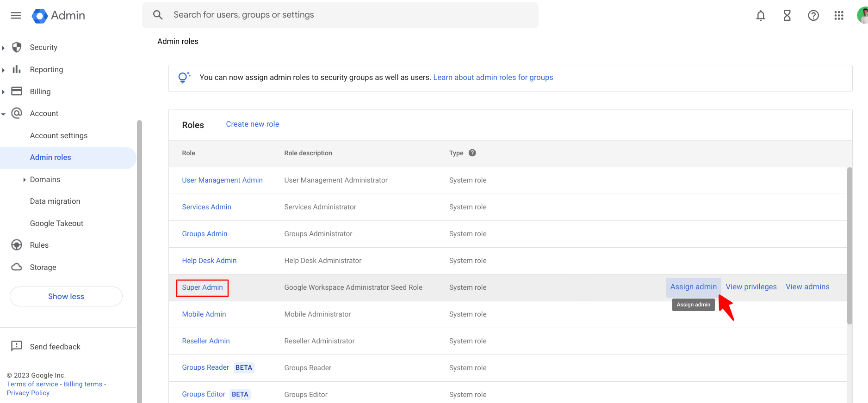Click the Rules icon in sidebar
Viewport: 868px width, 403px height.
click(x=17, y=245)
